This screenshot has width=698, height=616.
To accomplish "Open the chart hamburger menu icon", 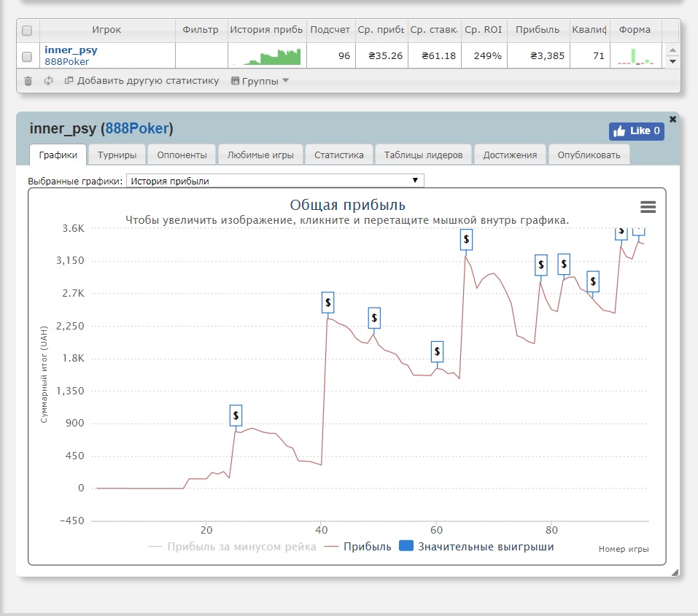I will tap(648, 207).
